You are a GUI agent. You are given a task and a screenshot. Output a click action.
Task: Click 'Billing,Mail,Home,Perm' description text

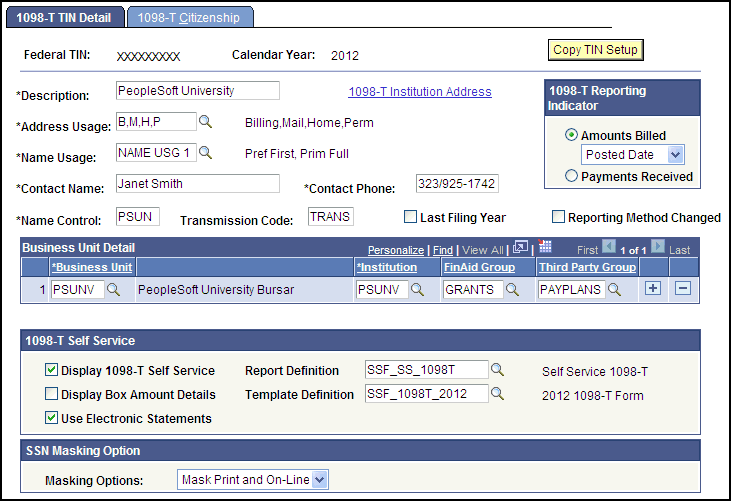coord(309,123)
